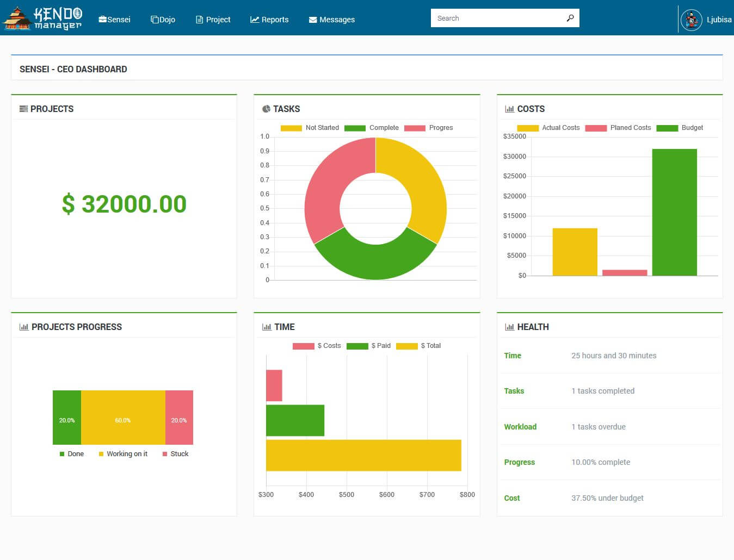Click the document icon beside Project
The width and height of the screenshot is (734, 560).
tap(199, 20)
